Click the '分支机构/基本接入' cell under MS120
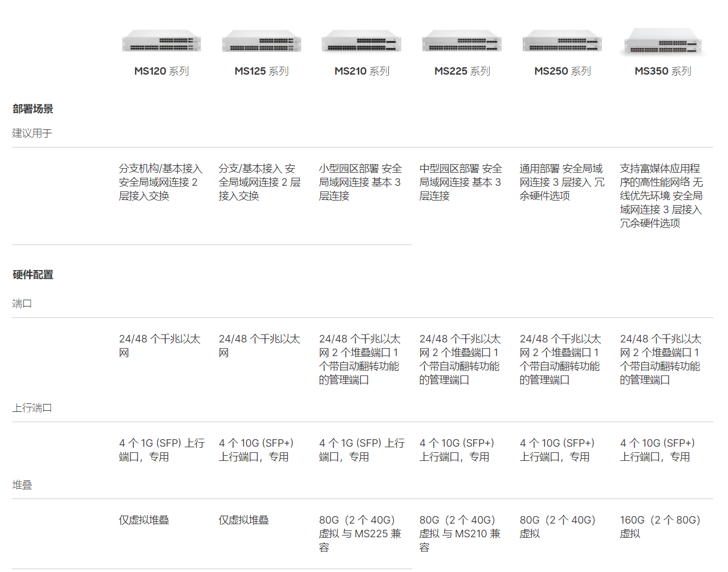 161,182
